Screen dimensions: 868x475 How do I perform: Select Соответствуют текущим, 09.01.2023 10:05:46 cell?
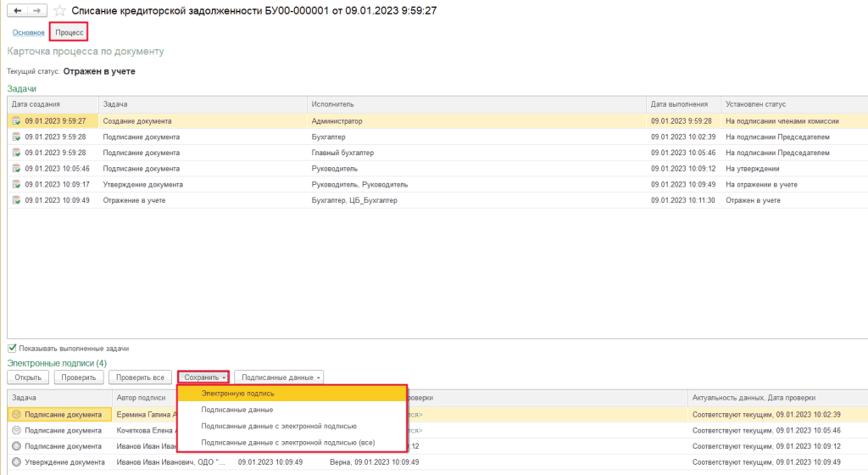point(778,430)
